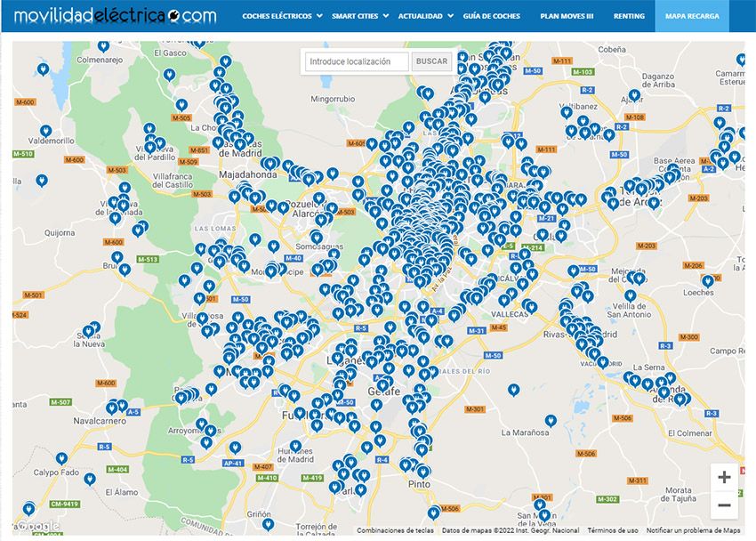Open the Guía de Coches menu item
The height and width of the screenshot is (541, 756).
pyautogui.click(x=491, y=16)
